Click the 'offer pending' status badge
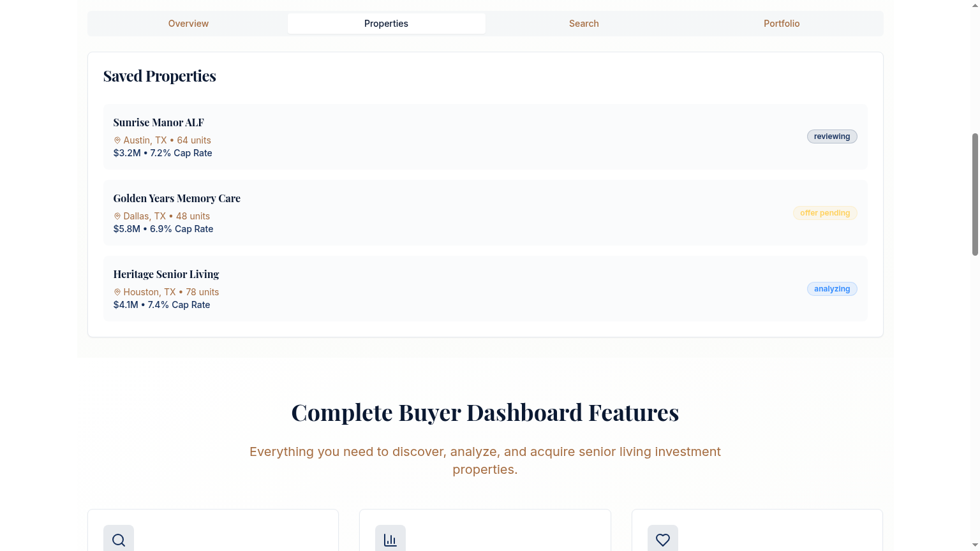This screenshot has width=980, height=551. [825, 213]
